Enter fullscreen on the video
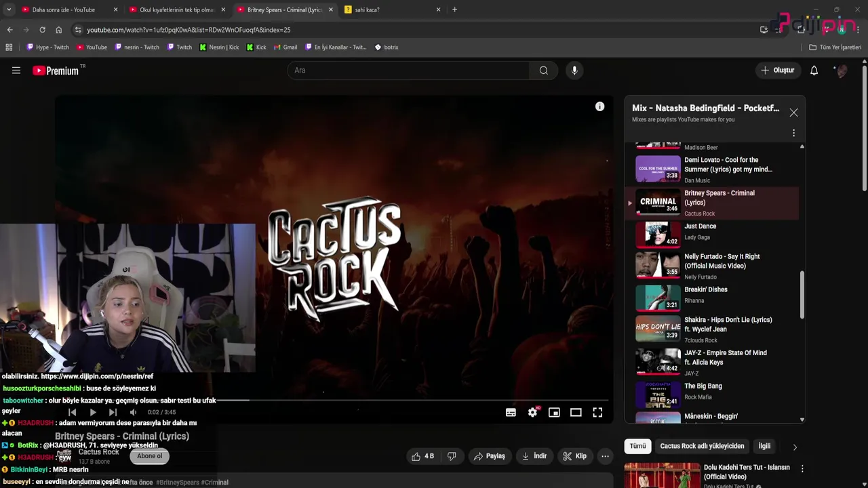Screen dimensions: 868x488 (597, 412)
